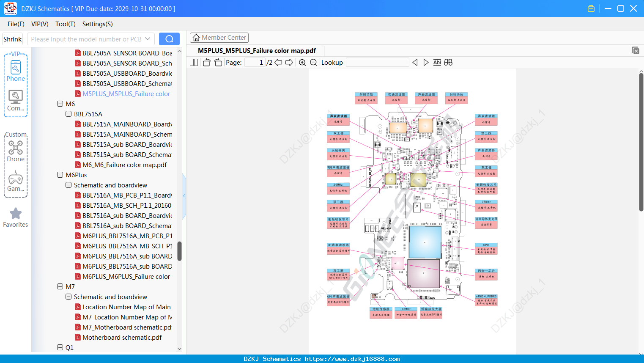Image resolution: width=644 pixels, height=363 pixels.
Task: Collapse the M6 tree node
Action: [x=60, y=104]
